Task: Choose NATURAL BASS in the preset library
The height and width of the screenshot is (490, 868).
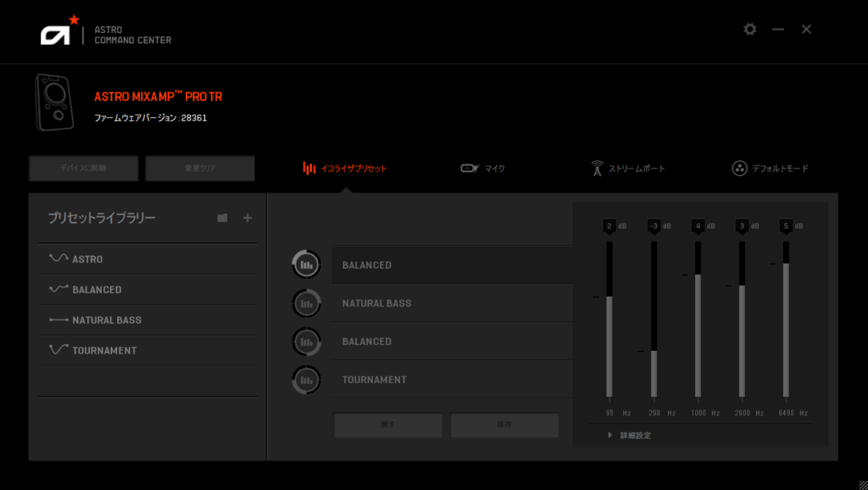Action: [x=147, y=320]
